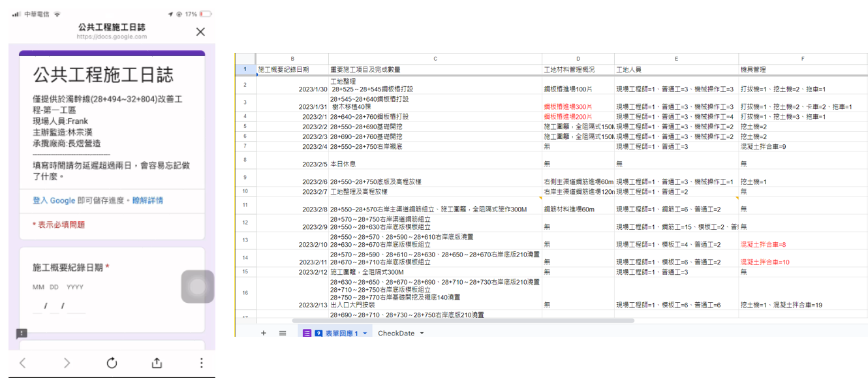
Task: Open the all-sheets list icon
Action: click(x=283, y=333)
